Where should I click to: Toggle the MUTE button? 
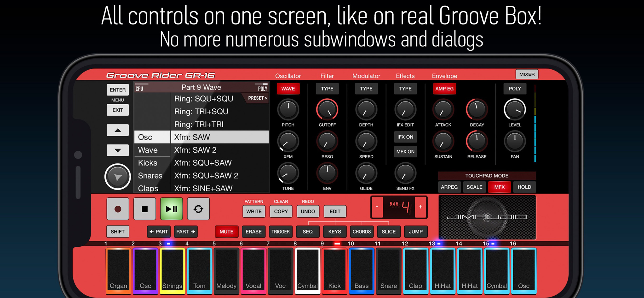pyautogui.click(x=226, y=232)
